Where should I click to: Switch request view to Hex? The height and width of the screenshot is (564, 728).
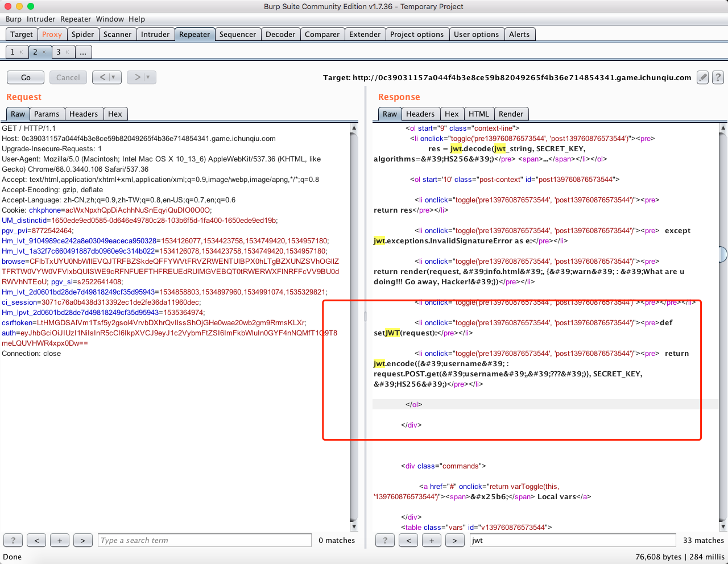click(115, 114)
